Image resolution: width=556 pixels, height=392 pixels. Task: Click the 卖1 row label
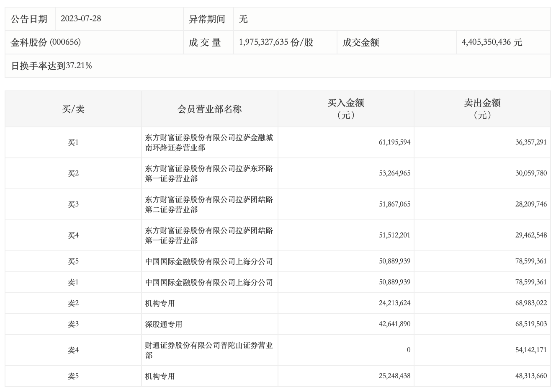click(x=73, y=283)
